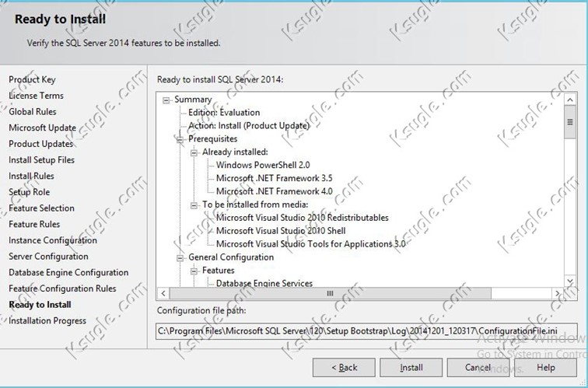Select the Ready to Install step
Viewport: 588px width, 388px height.
pos(40,305)
